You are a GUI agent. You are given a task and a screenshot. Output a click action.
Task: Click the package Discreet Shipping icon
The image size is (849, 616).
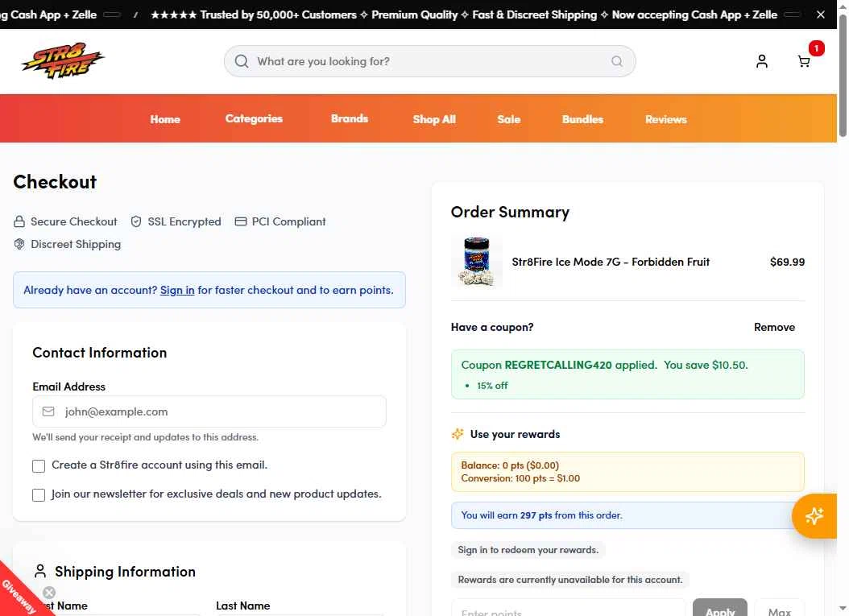coord(19,244)
